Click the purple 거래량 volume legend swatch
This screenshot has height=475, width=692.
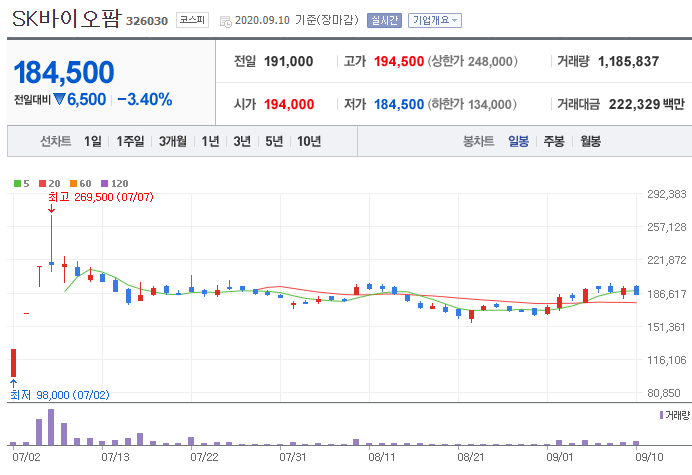pos(662,415)
